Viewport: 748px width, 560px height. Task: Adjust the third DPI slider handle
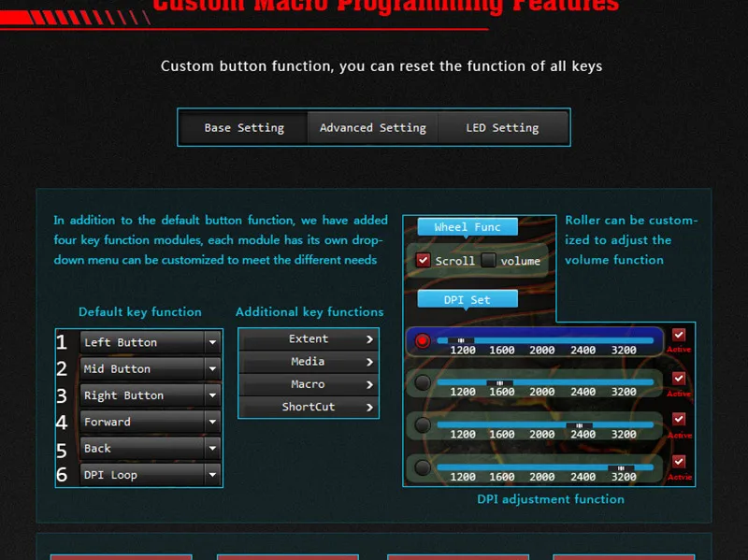pos(579,425)
